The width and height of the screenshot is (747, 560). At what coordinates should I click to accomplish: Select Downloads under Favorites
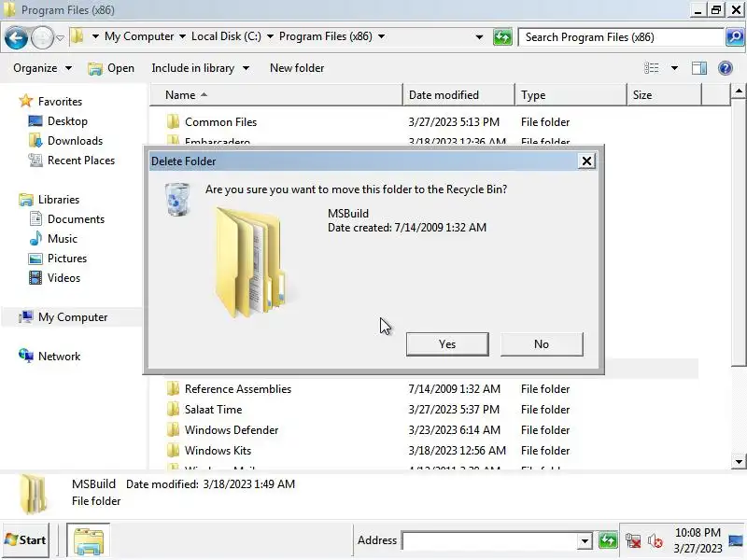click(75, 141)
